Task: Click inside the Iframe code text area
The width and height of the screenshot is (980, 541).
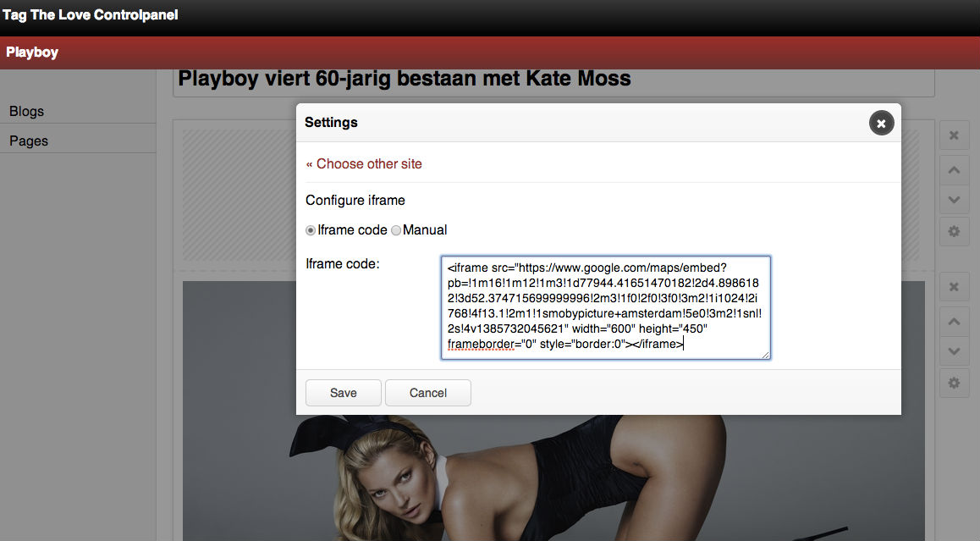Action: [605, 306]
